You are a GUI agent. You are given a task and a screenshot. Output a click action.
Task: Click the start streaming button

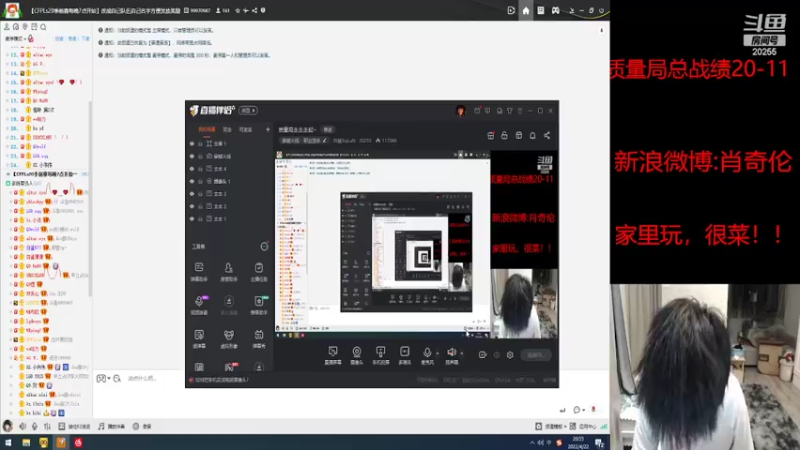536,355
